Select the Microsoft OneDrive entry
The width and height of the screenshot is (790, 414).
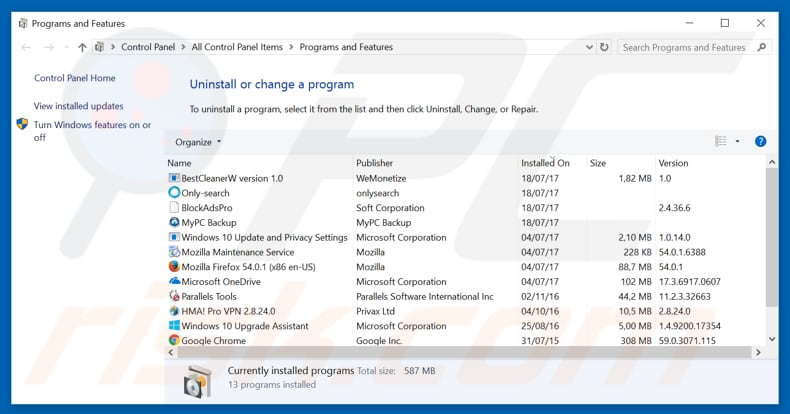(221, 282)
